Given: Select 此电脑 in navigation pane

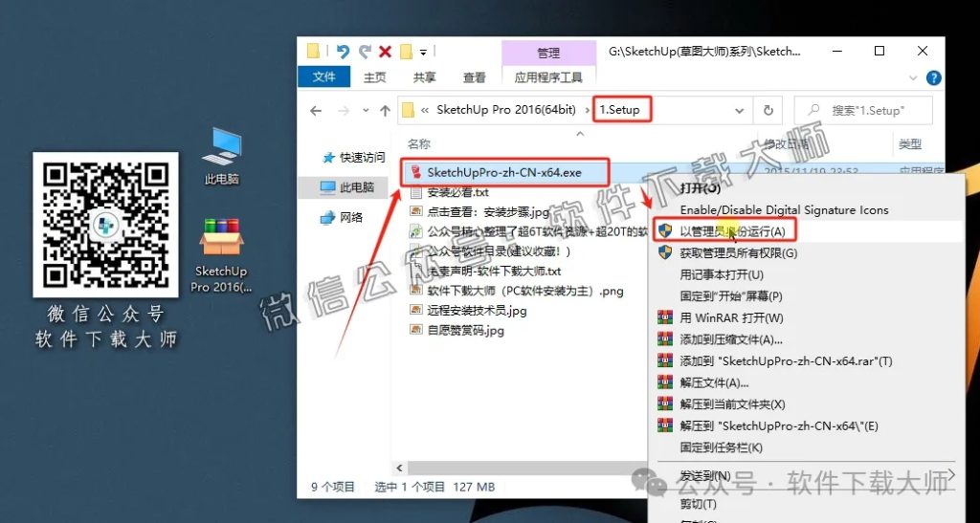Looking at the screenshot, I should click(x=347, y=187).
